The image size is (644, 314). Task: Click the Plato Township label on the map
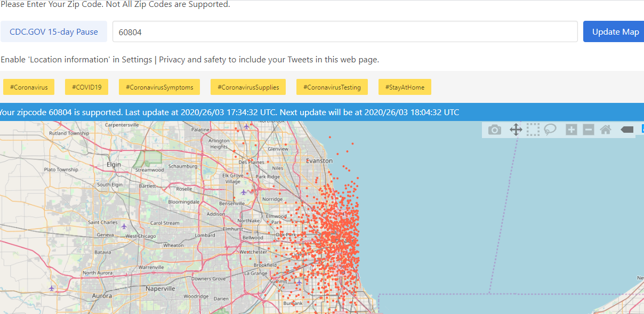pyautogui.click(x=61, y=170)
